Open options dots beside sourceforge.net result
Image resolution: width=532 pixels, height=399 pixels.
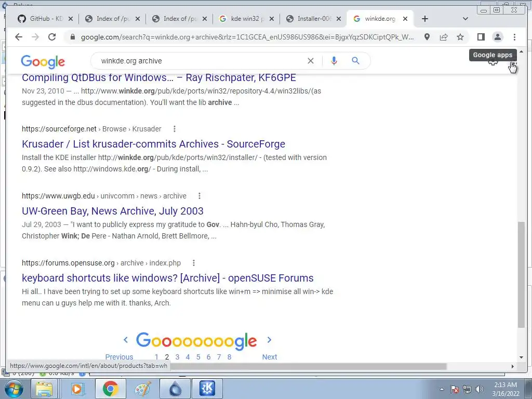click(175, 129)
